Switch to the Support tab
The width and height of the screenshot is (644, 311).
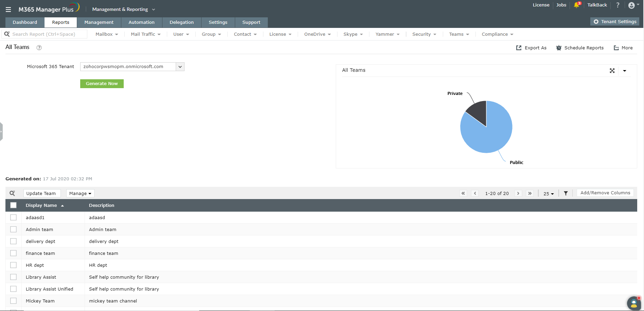251,22
